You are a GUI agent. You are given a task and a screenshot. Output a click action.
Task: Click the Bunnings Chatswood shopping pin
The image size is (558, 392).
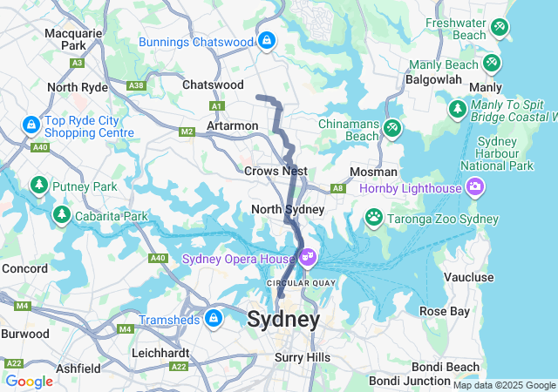(267, 41)
